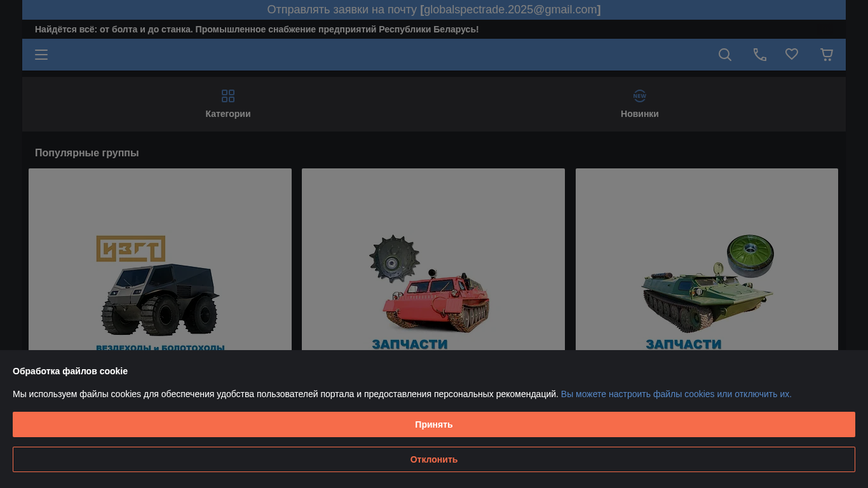868x488 pixels.
Task: Open the red tracked vehicle Запчасти card
Action: point(433,259)
